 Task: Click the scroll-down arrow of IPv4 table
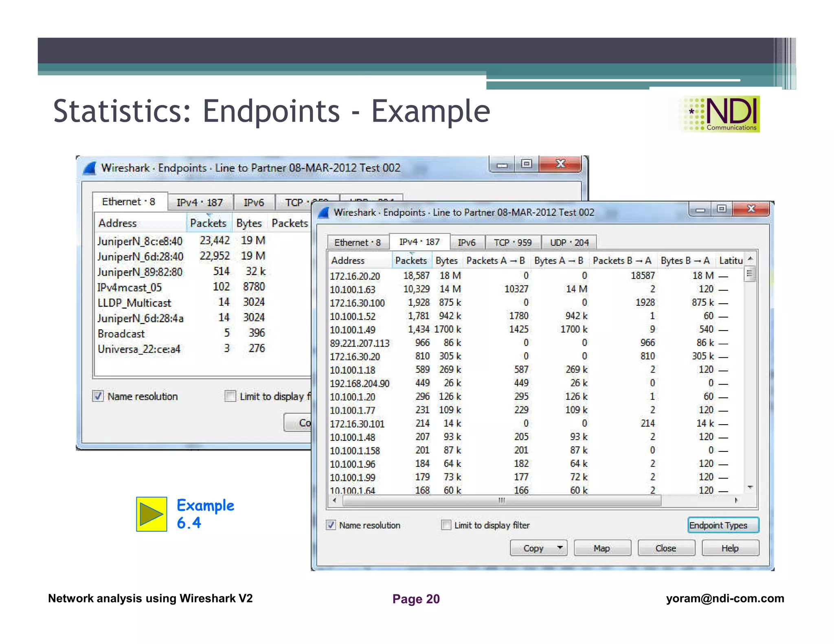coord(750,487)
